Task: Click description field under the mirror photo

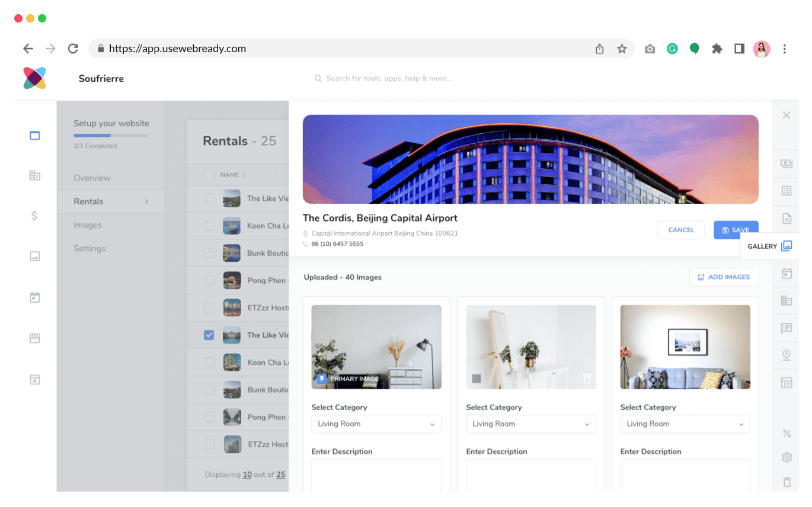Action: (531, 475)
